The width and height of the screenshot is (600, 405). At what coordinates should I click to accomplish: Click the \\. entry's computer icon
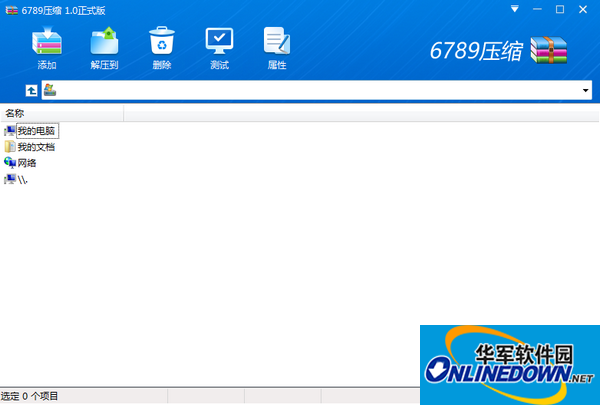10,179
